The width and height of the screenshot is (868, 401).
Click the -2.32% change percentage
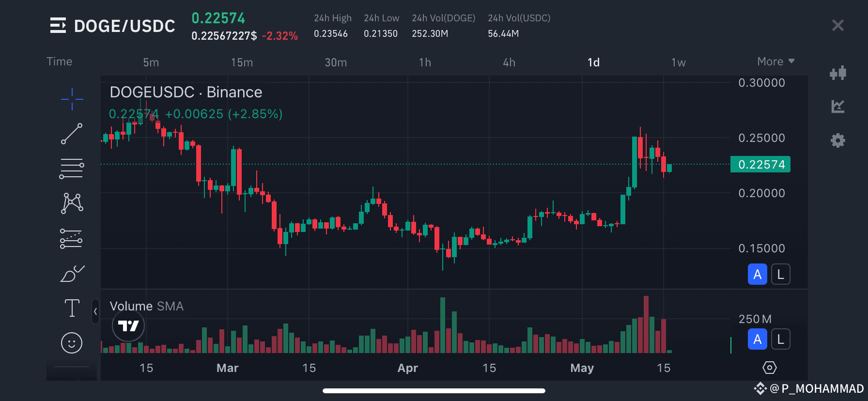280,36
